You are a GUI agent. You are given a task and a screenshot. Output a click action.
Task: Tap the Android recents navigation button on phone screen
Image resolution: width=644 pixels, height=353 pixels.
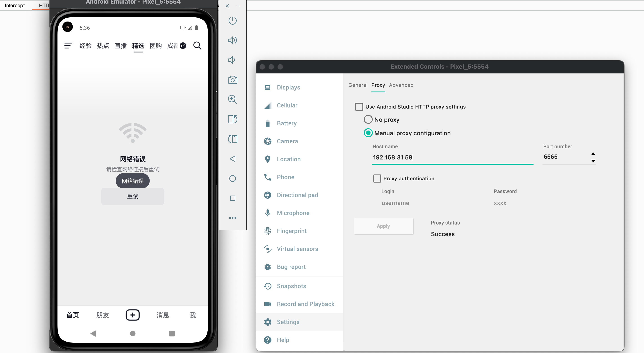point(172,333)
